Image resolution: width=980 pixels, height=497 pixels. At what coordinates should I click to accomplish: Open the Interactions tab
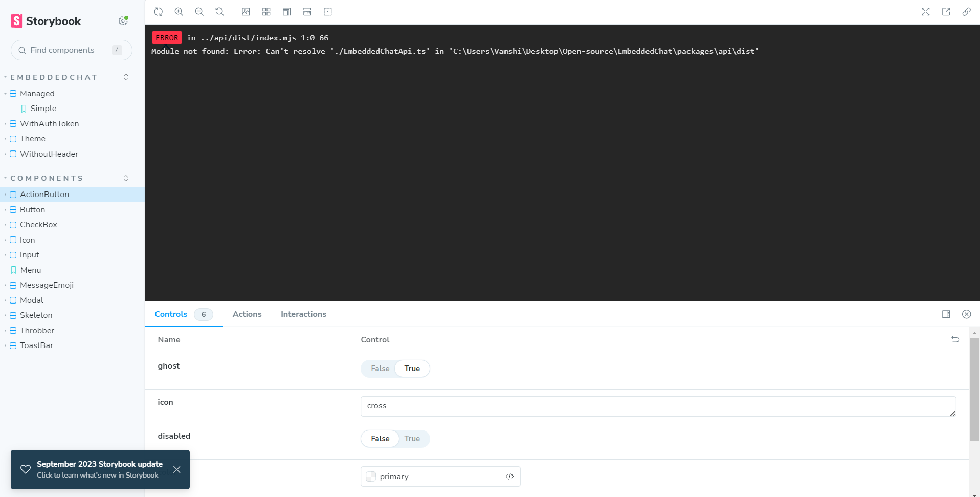point(303,314)
